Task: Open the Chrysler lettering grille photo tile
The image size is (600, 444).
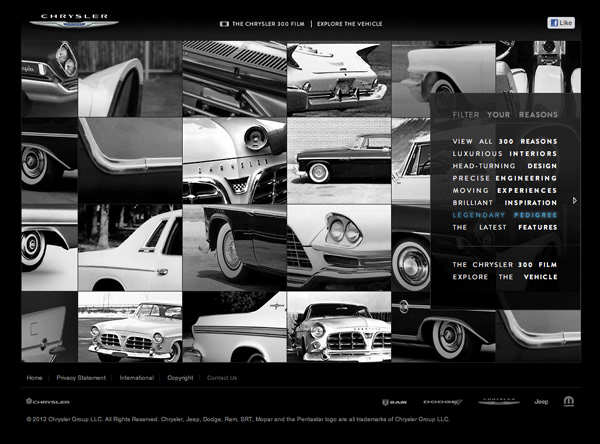Action: pos(235,160)
